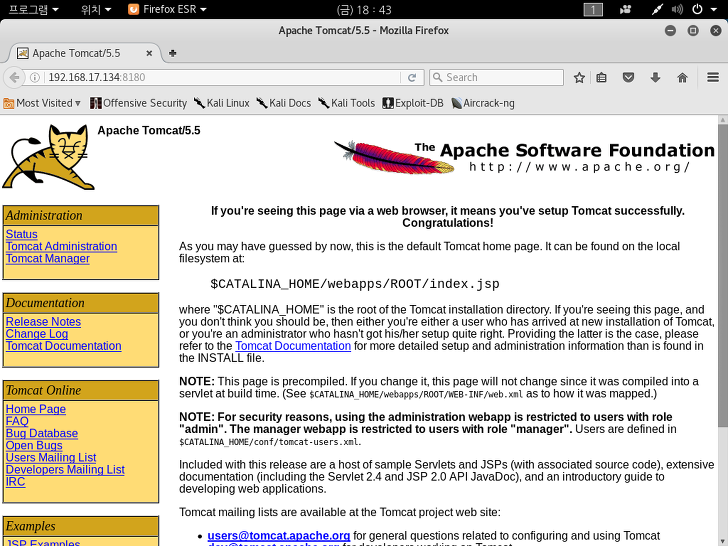Click the screen recorder camera tray icon
This screenshot has width=728, height=546.
click(626, 9)
